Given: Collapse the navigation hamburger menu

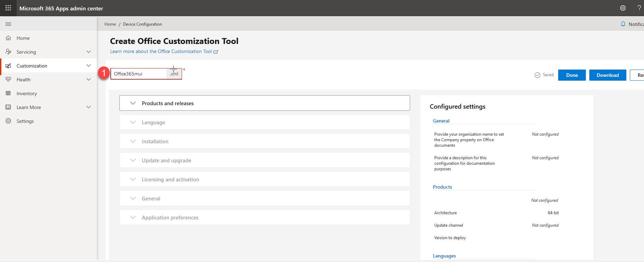Looking at the screenshot, I should (x=8, y=24).
